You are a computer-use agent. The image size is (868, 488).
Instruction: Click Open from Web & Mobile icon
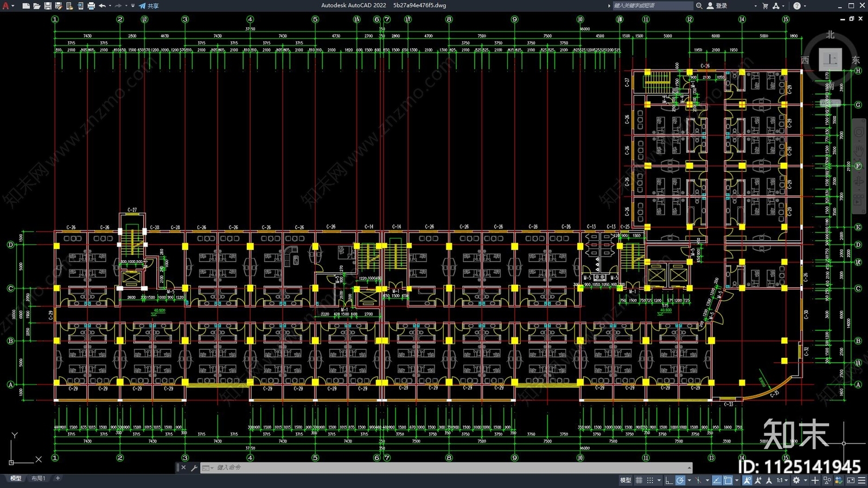point(69,6)
